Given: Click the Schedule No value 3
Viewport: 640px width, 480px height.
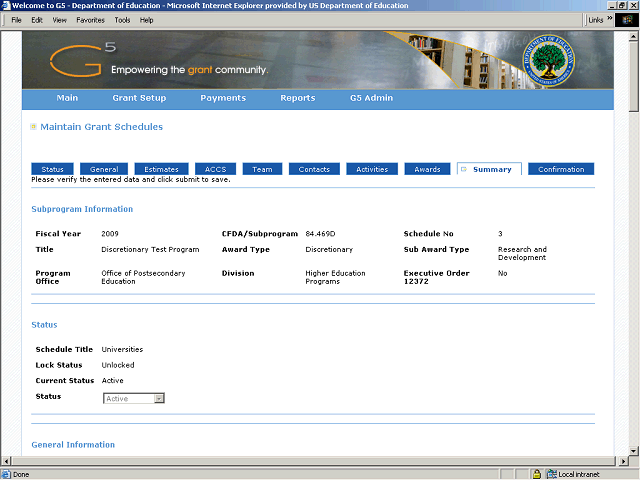Looking at the screenshot, I should tap(500, 234).
